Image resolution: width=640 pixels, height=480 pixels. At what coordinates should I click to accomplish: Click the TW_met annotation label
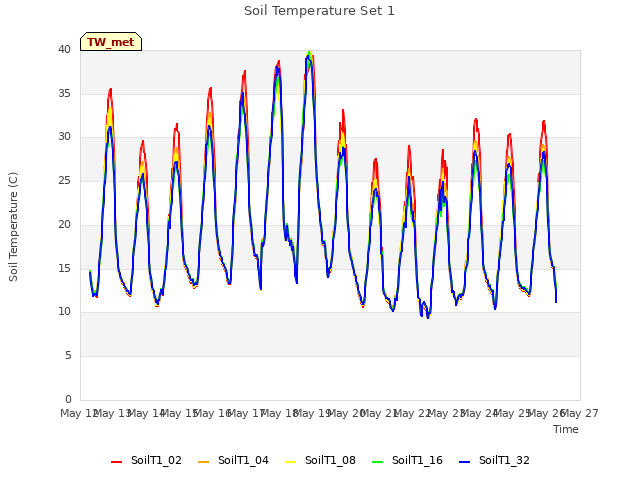coord(111,42)
